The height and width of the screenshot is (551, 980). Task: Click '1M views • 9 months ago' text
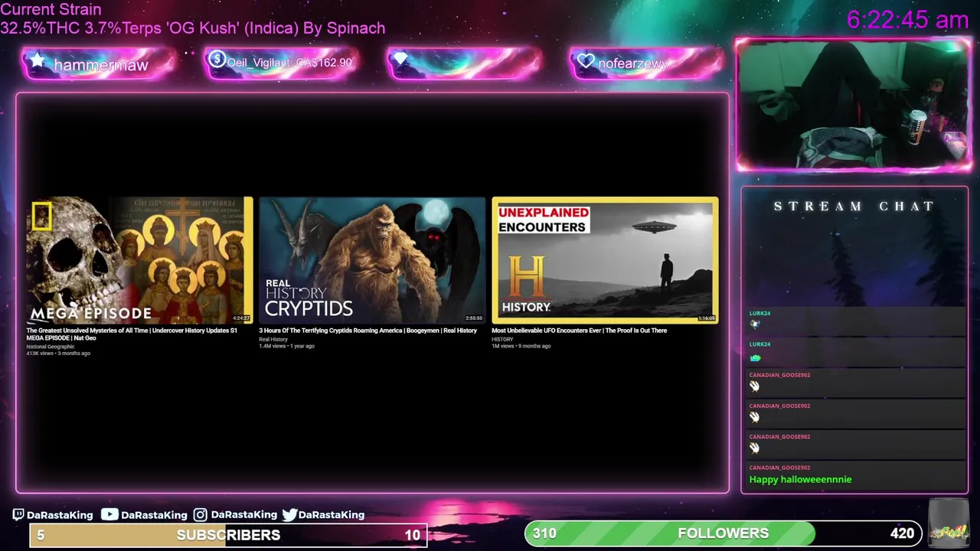coord(521,346)
